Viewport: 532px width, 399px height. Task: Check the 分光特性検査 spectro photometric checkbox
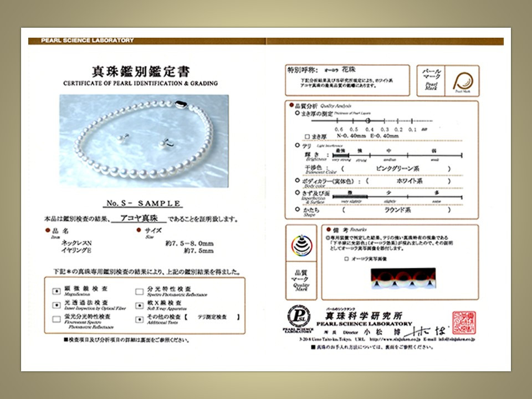[139, 291]
